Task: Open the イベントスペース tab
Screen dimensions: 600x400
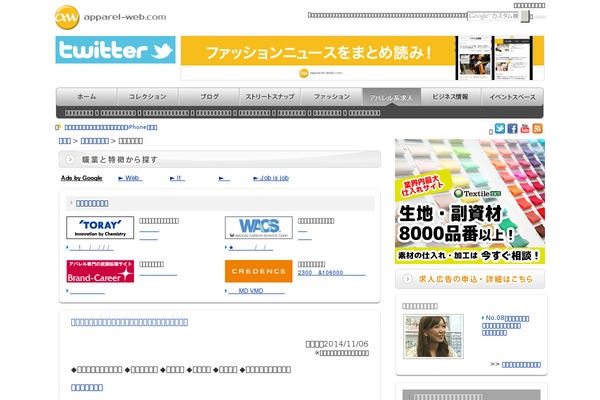Action: [x=512, y=97]
